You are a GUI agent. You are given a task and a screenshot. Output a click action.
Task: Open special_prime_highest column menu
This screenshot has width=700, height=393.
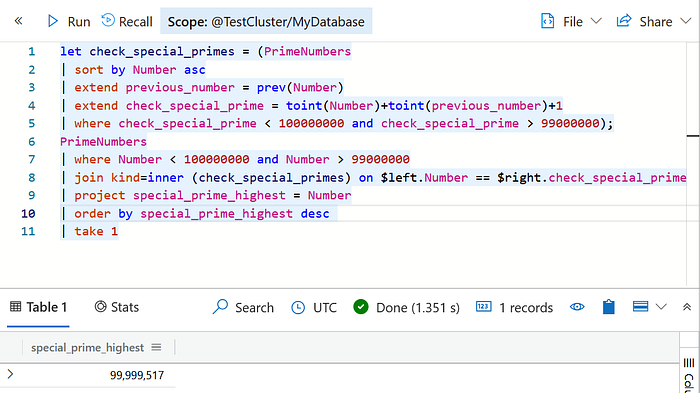tap(156, 347)
